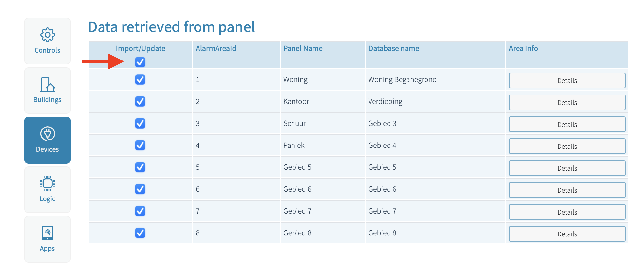This screenshot has width=644, height=276.
Task: Toggle the select-all Import/Update header checkbox
Action: (140, 62)
